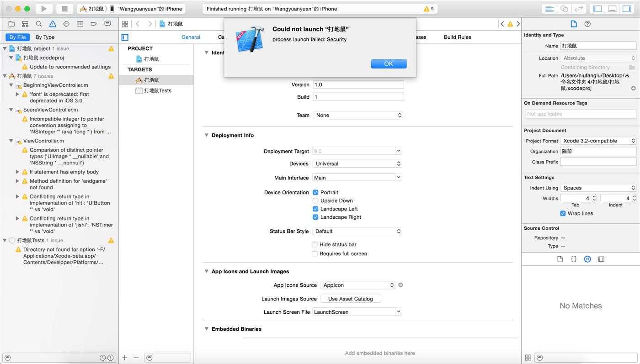The image size is (640, 364).
Task: Open the App Icons Source dropdown
Action: pos(358,285)
